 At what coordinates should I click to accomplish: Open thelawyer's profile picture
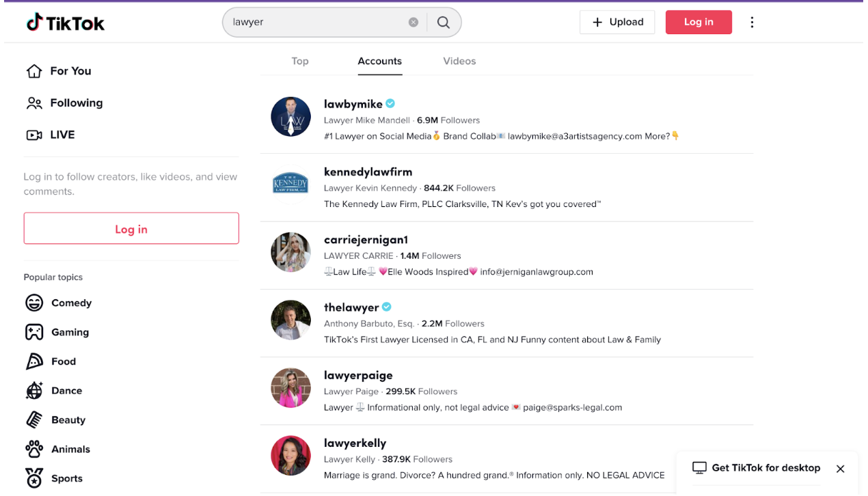[x=291, y=320]
